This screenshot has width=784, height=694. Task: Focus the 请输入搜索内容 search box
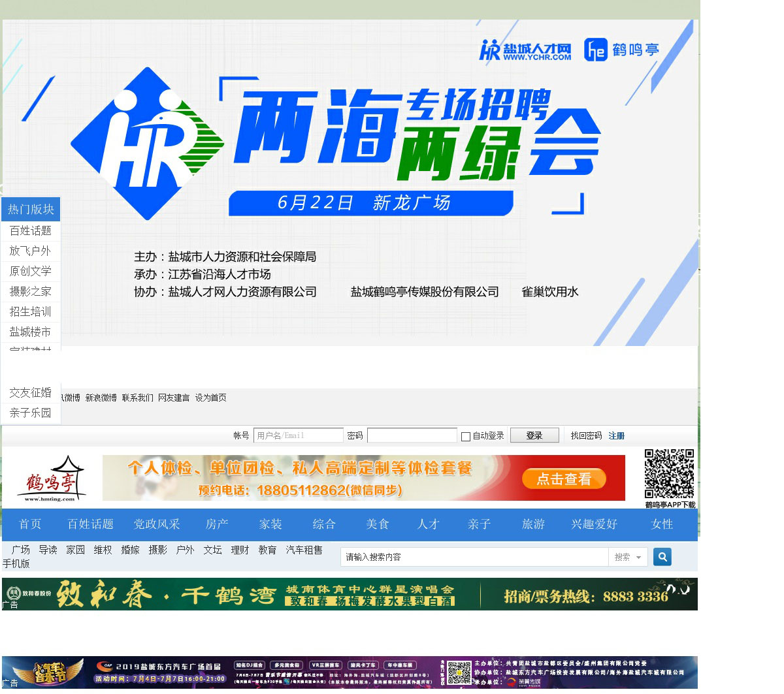[x=474, y=557]
